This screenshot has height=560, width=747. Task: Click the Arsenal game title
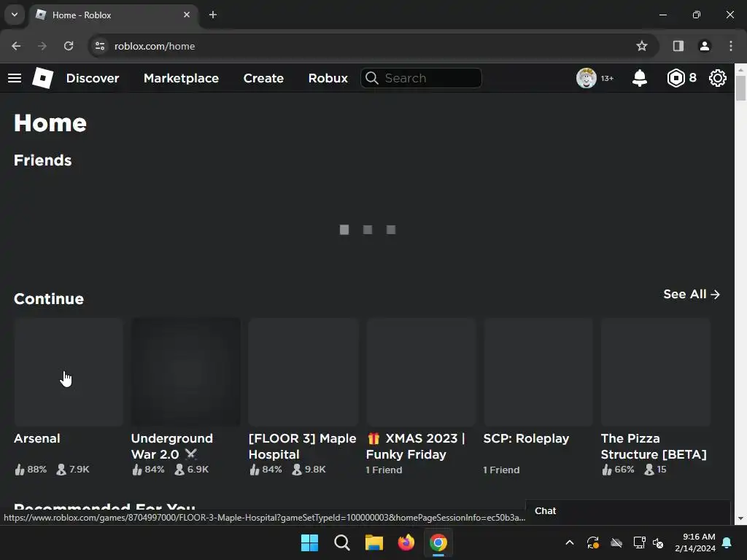[x=37, y=438]
